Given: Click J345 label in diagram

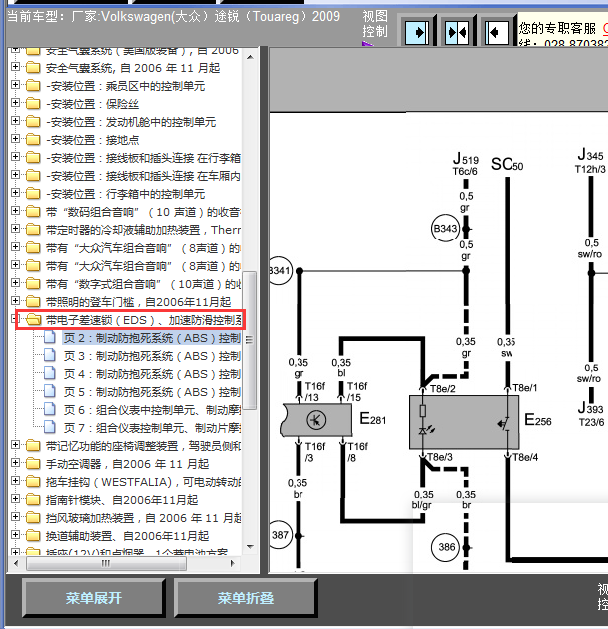Looking at the screenshot, I should 590,155.
